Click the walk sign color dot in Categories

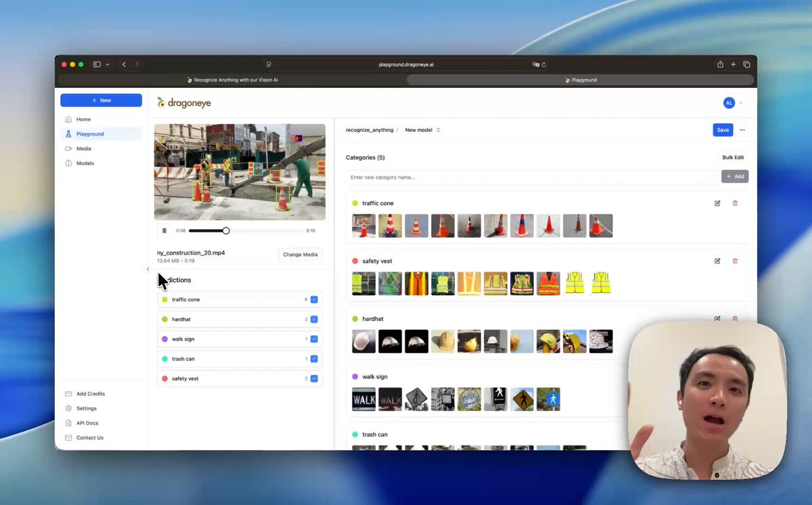355,377
